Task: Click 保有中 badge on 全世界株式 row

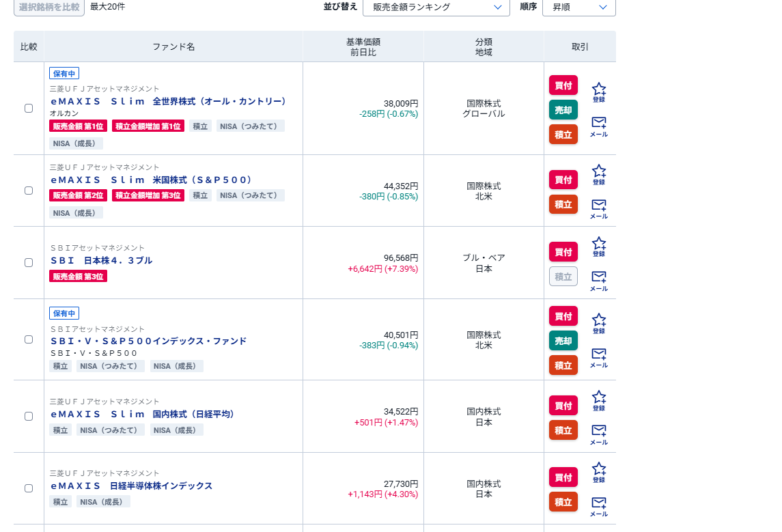Action: (x=64, y=73)
